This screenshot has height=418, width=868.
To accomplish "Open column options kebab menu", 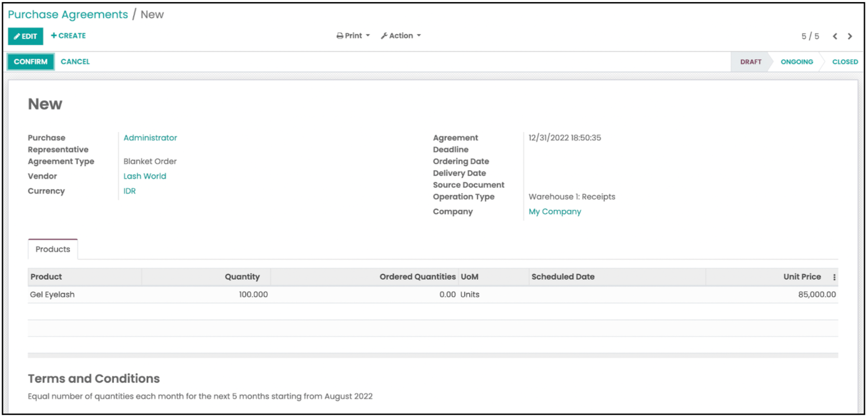I will (834, 277).
